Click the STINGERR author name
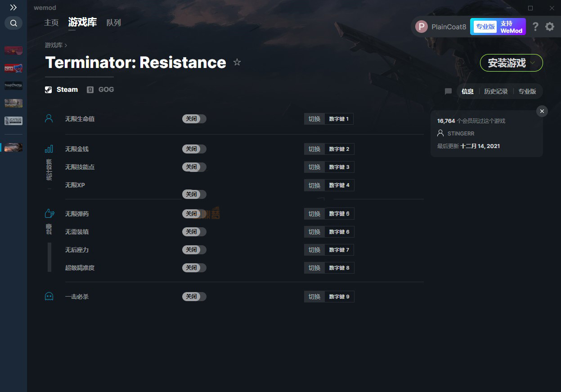This screenshot has width=561, height=392. [x=461, y=134]
